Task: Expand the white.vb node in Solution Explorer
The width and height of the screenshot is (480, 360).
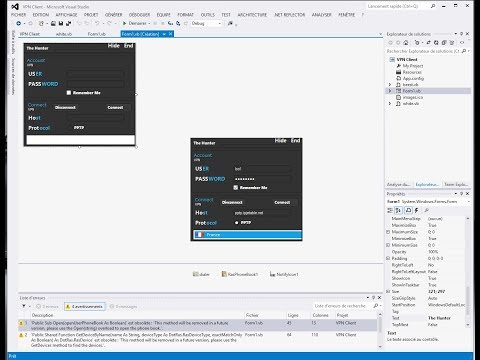Action: point(390,104)
